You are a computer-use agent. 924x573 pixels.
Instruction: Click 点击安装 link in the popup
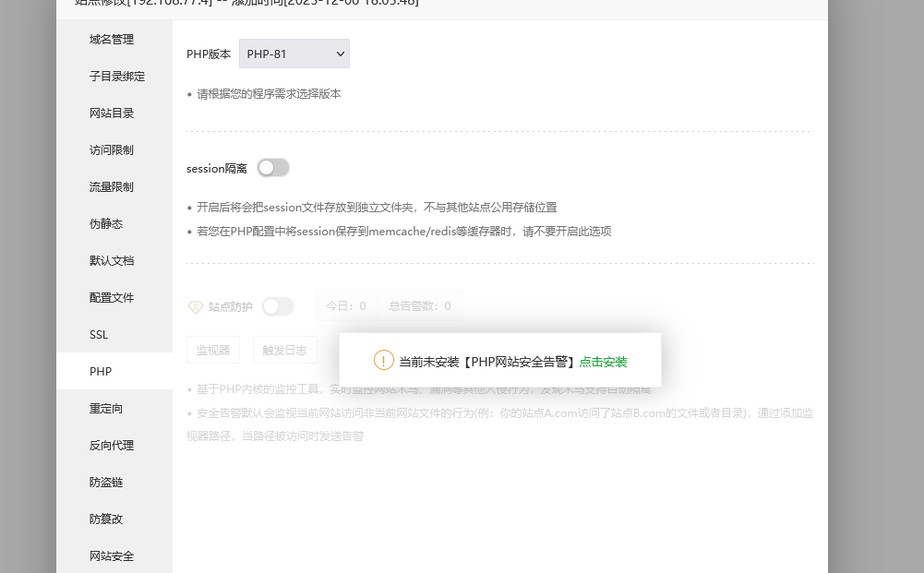(604, 362)
